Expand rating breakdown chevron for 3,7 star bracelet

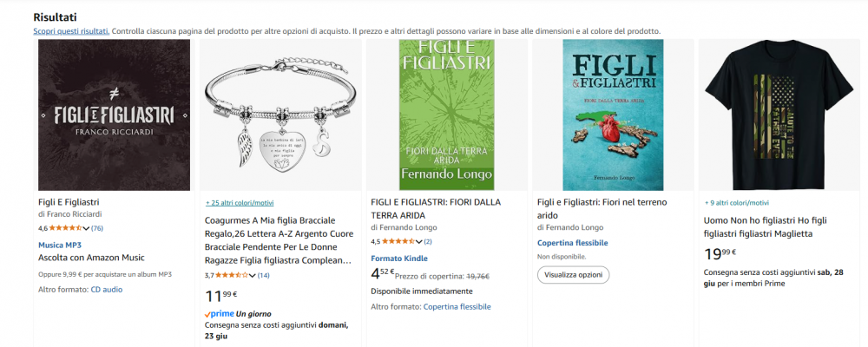(253, 275)
